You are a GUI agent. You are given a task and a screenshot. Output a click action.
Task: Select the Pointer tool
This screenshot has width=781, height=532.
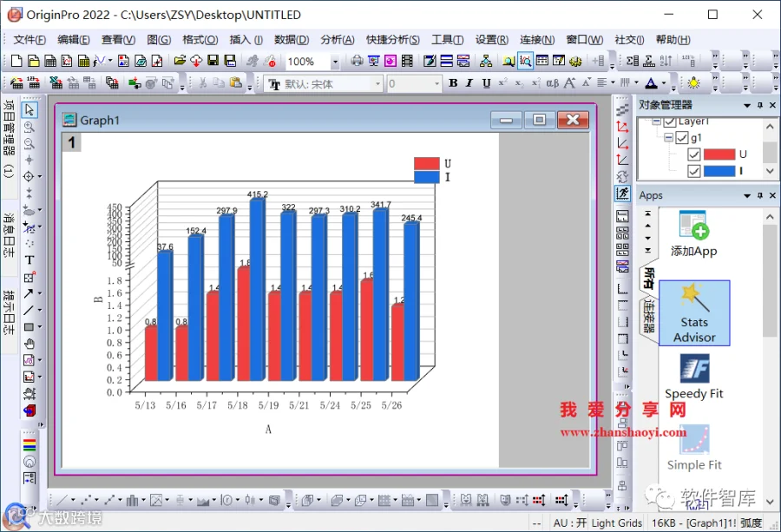coord(30,109)
